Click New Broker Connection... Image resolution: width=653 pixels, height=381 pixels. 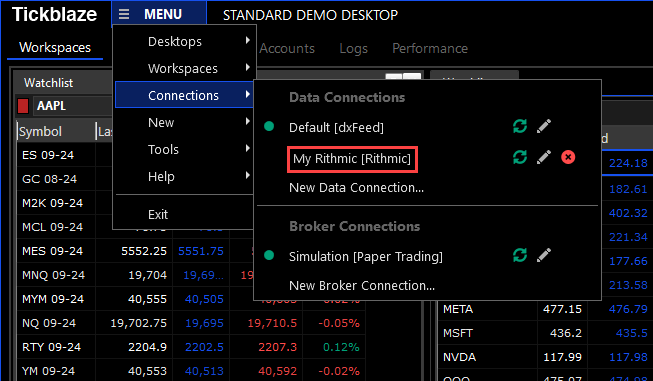362,286
